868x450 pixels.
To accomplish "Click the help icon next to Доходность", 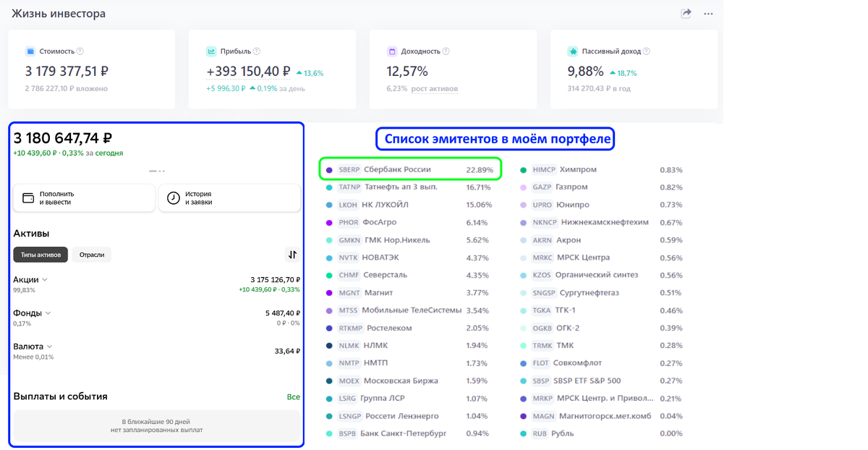I will click(x=446, y=51).
